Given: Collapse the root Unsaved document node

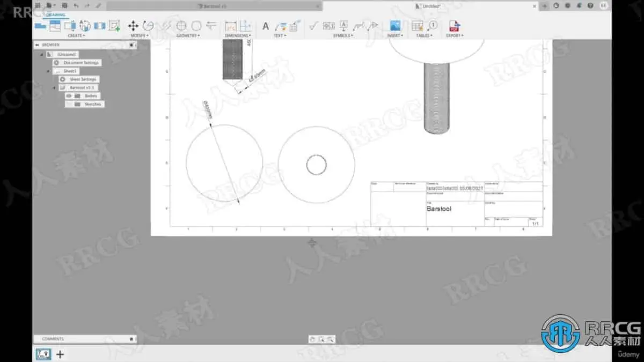Looking at the screenshot, I should [x=41, y=54].
